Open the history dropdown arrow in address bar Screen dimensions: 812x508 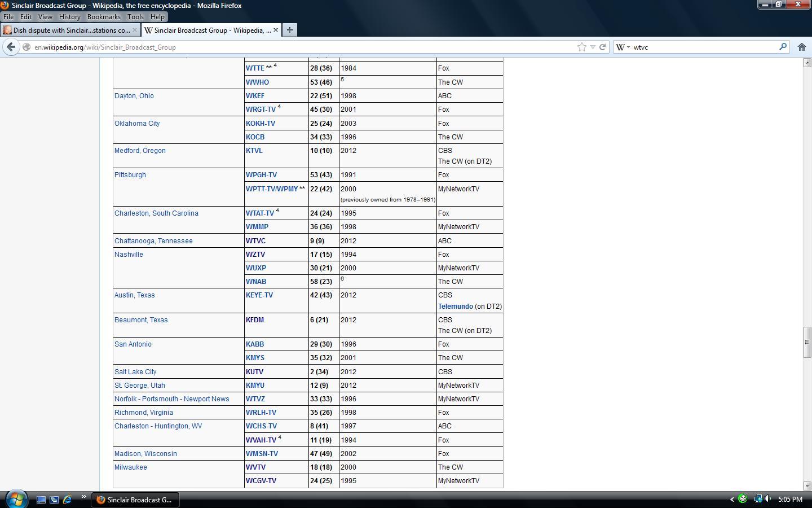(x=593, y=47)
